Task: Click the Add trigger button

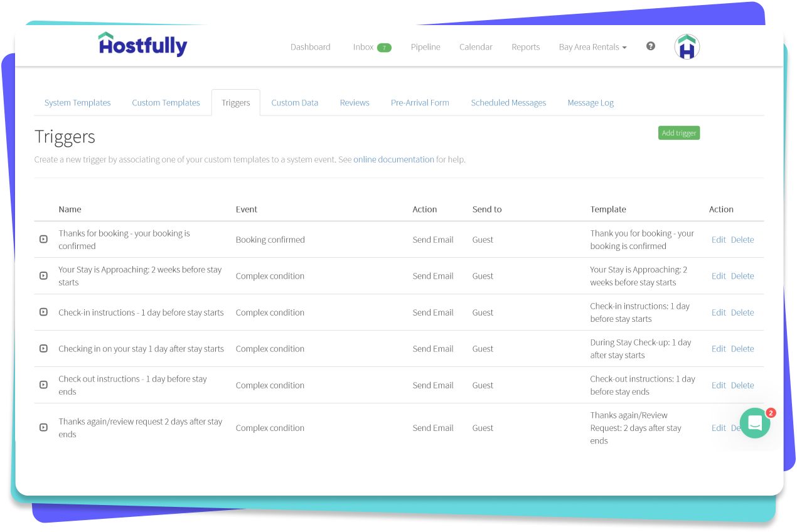Action: click(x=678, y=133)
